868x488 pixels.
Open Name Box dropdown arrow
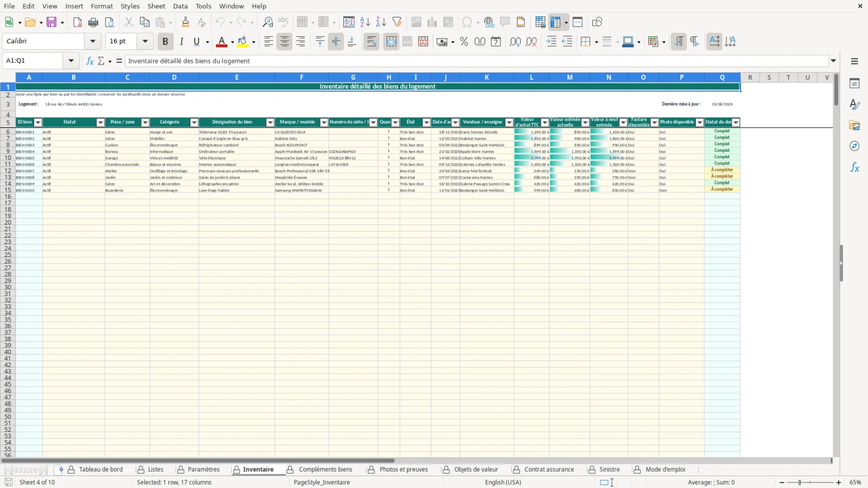pyautogui.click(x=71, y=61)
